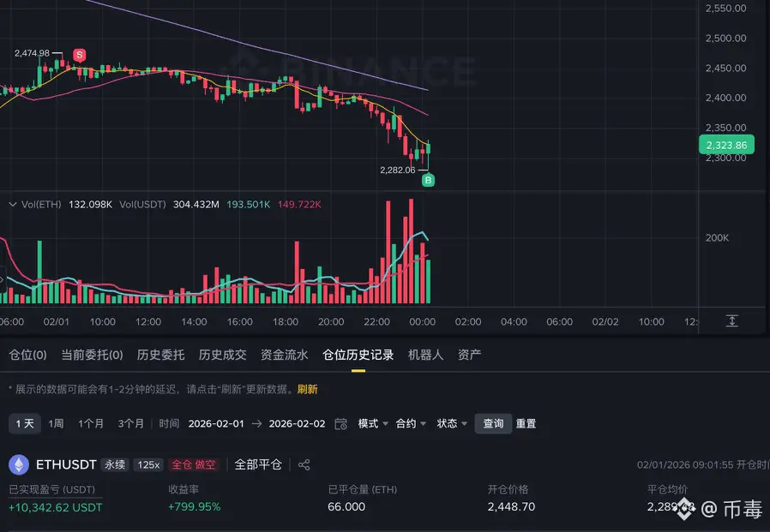Click the 2,282.06 low price label

(x=398, y=170)
